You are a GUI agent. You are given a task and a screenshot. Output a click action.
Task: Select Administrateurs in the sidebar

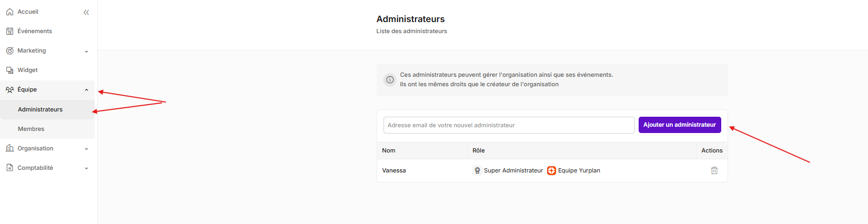[x=40, y=109]
